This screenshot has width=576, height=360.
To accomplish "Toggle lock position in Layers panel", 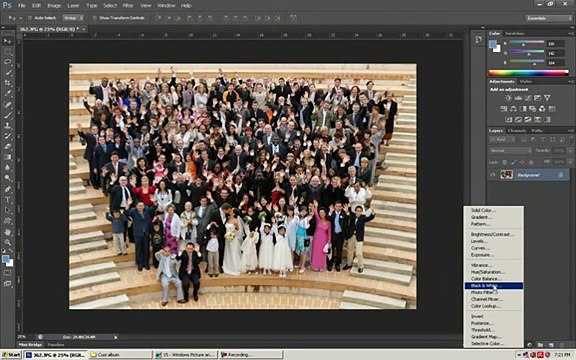I will click(522, 162).
